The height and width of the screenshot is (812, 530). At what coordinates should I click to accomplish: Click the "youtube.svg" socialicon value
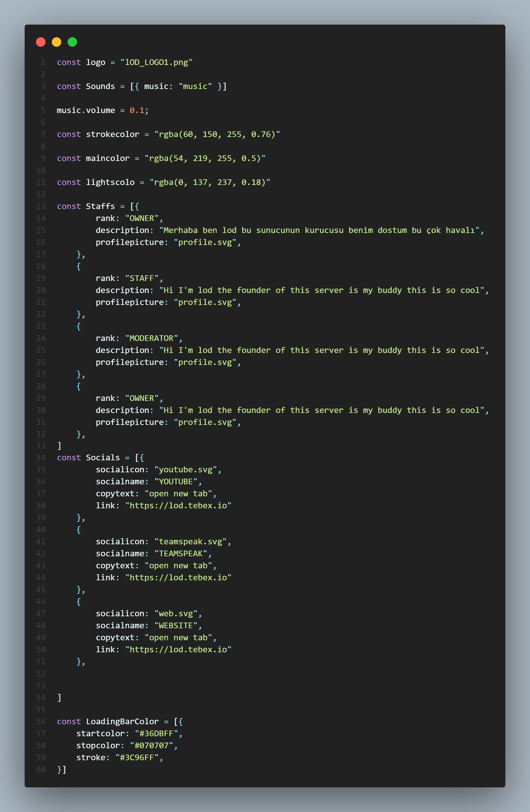coord(186,469)
